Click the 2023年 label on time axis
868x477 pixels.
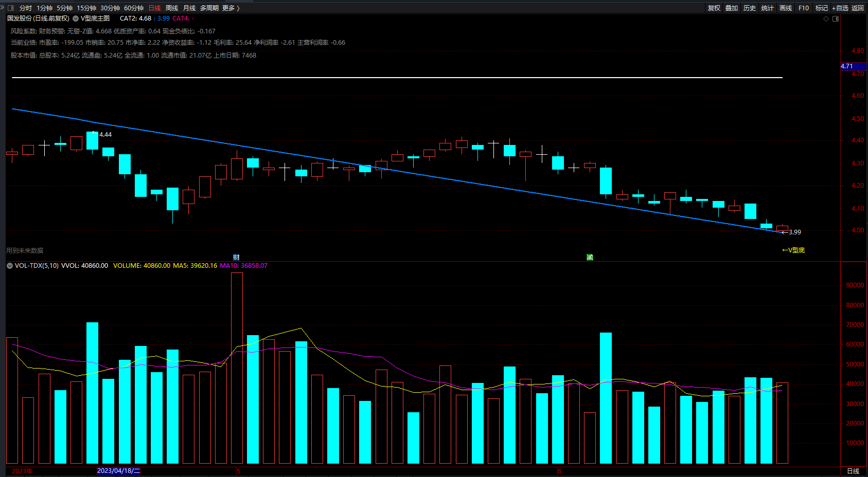[x=22, y=471]
